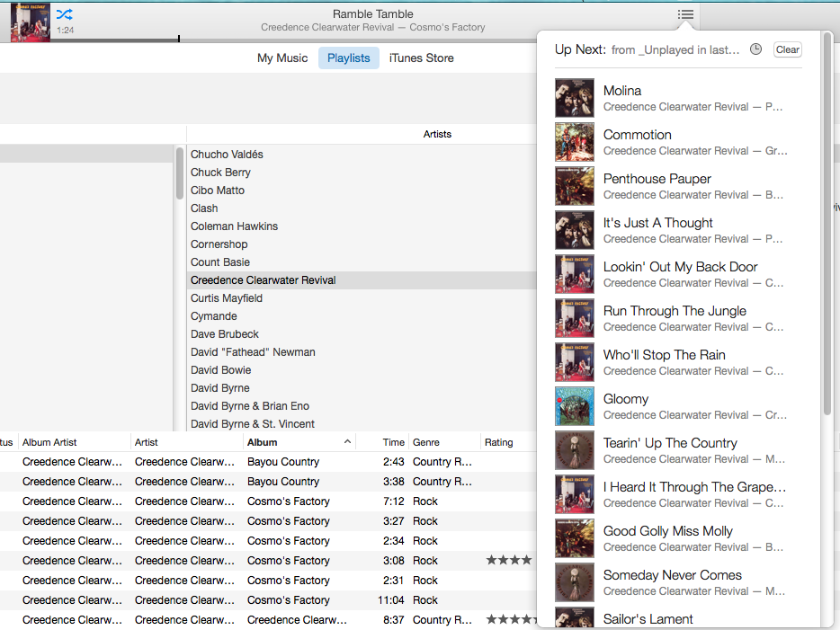Click the Ramble Tamble now-playing title
The width and height of the screenshot is (840, 630).
[x=373, y=13]
